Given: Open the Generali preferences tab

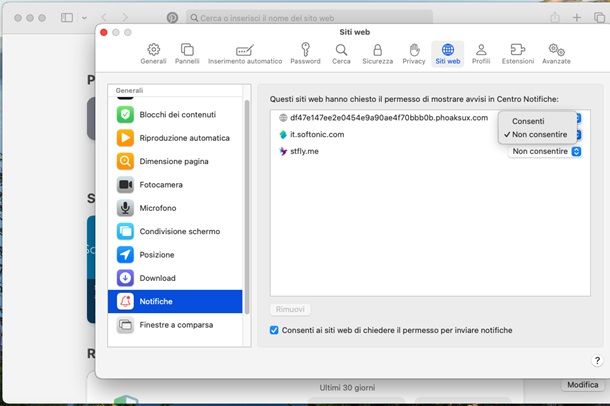Looking at the screenshot, I should point(153,54).
